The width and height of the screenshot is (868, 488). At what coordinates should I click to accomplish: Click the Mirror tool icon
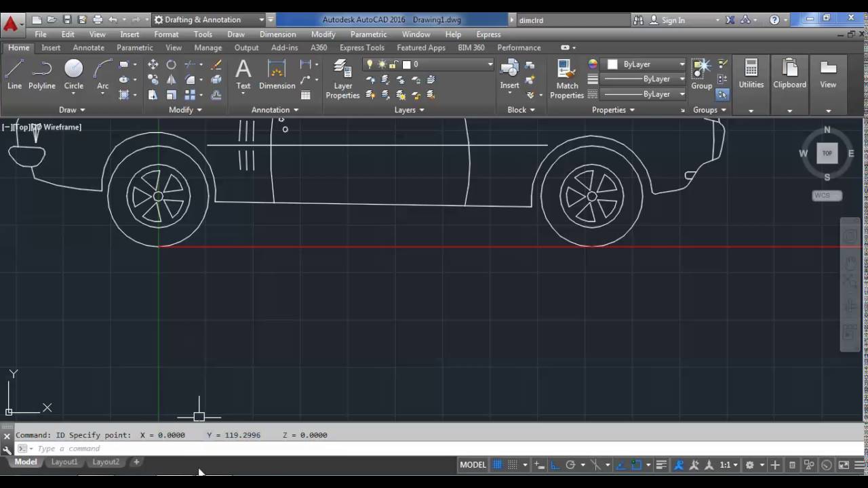pyautogui.click(x=172, y=79)
